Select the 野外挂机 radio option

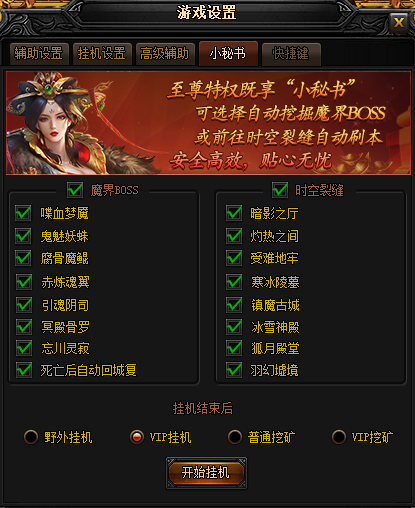coord(31,437)
